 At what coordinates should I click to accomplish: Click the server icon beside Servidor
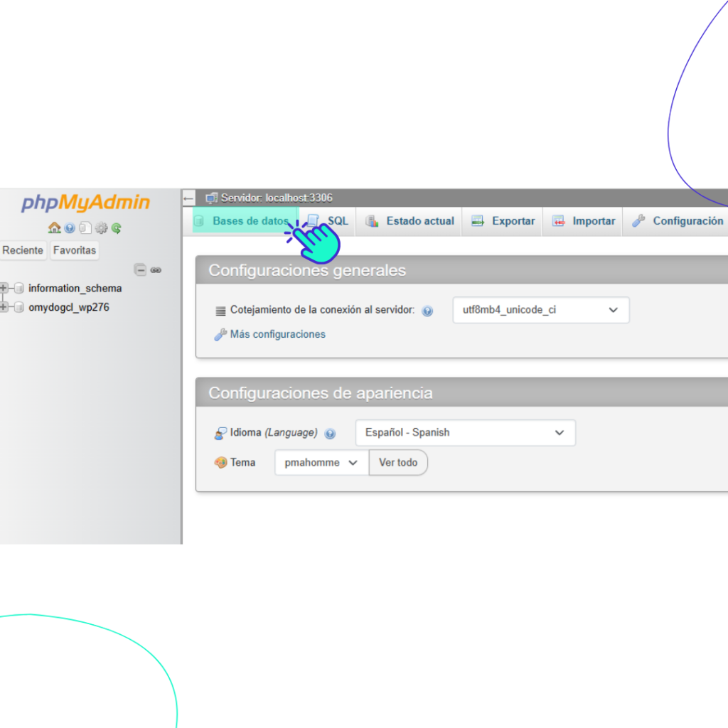coord(211,198)
